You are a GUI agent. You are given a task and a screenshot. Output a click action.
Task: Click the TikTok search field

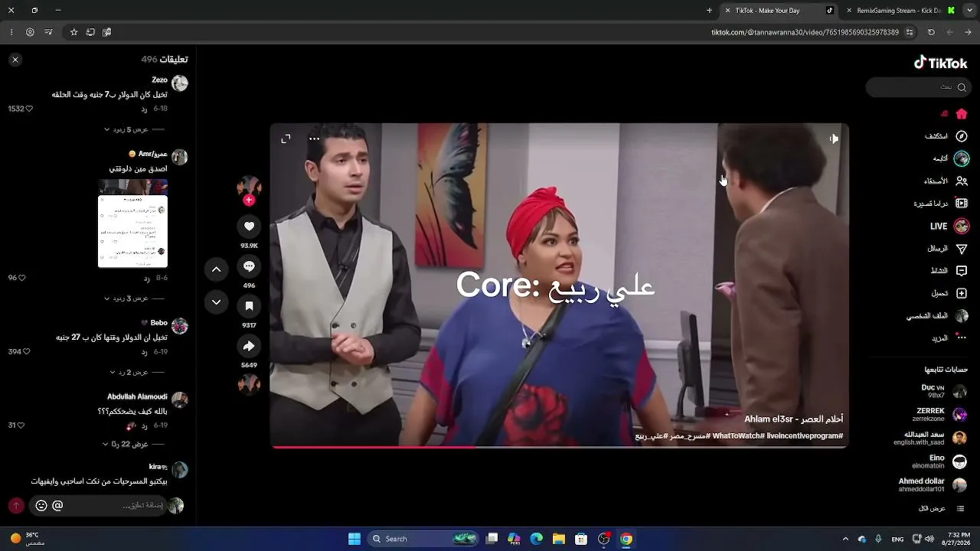pos(917,87)
